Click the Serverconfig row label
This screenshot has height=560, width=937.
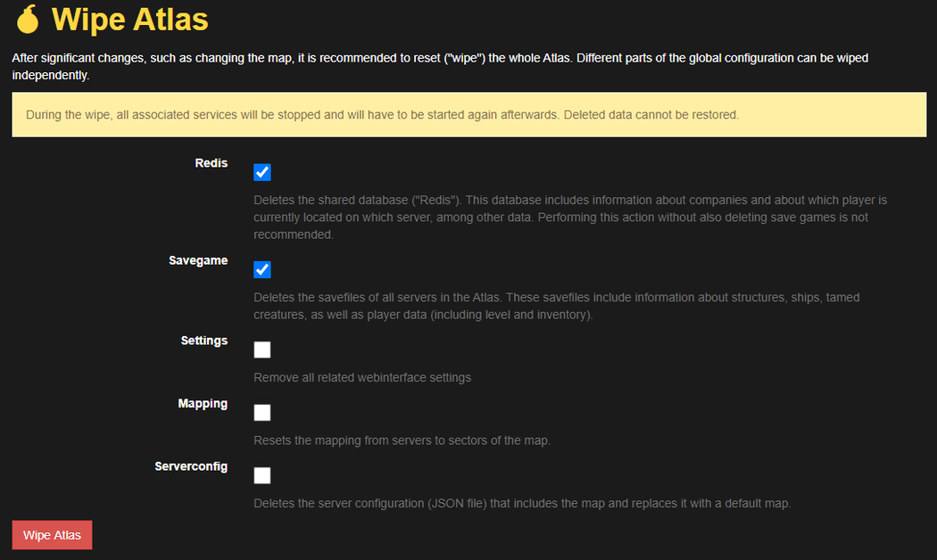191,466
